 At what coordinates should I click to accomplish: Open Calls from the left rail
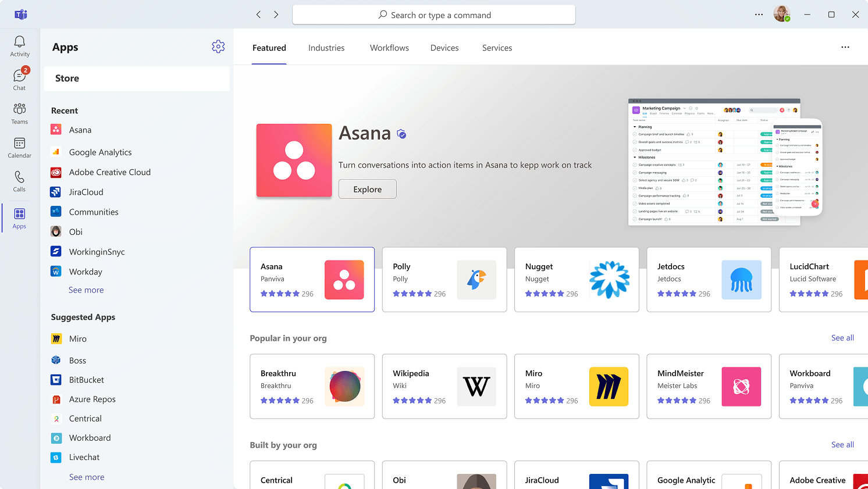click(x=20, y=181)
